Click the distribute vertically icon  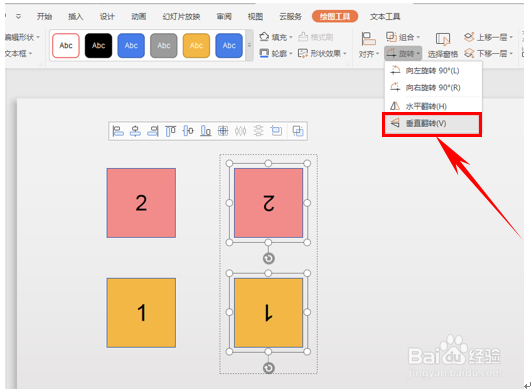259,131
